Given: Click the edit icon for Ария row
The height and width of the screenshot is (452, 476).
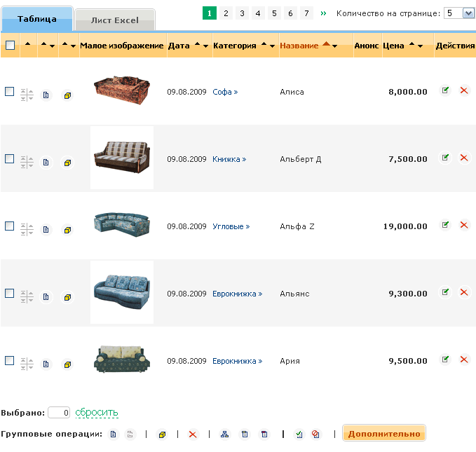Looking at the screenshot, I should click(x=445, y=359).
